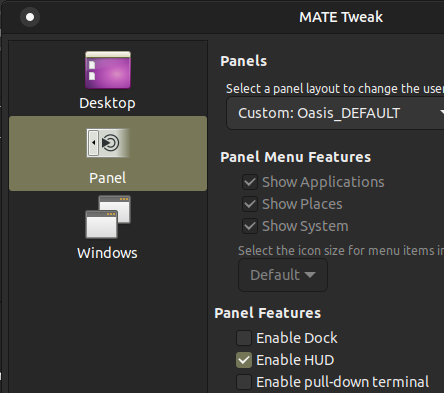Click the Windows label in sidebar
The width and height of the screenshot is (444, 393).
tap(107, 253)
